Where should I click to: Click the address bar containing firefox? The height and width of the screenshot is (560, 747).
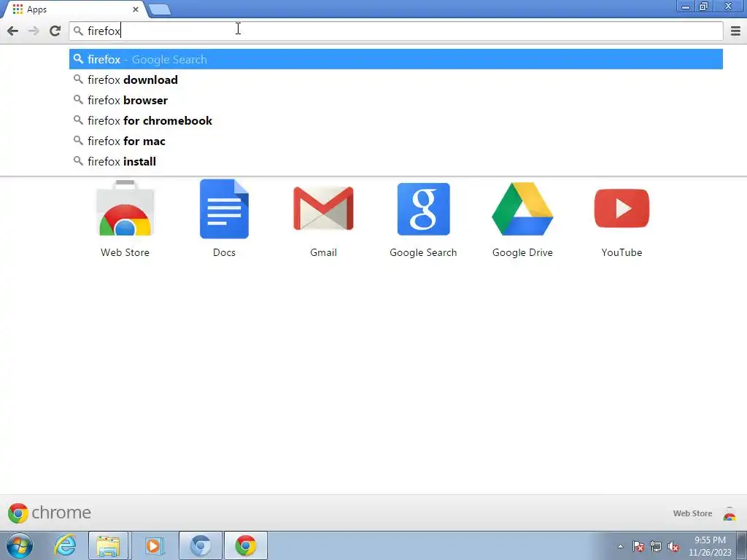396,31
